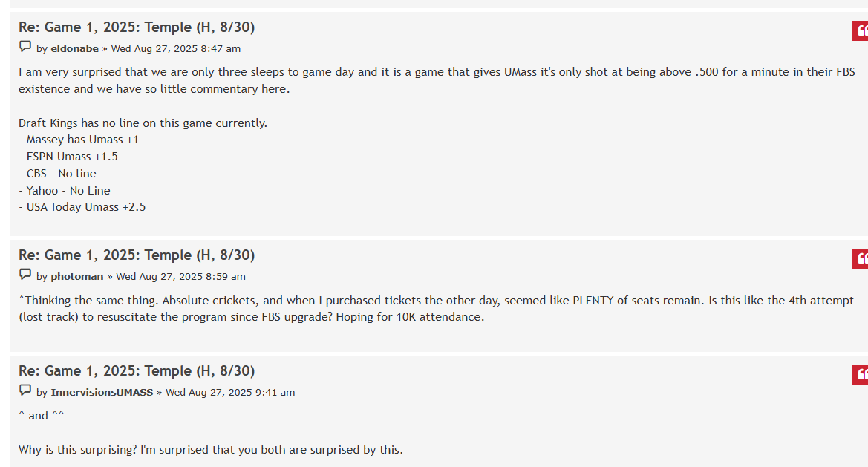Quote photoman's post using the red quote icon
This screenshot has height=467, width=868.
(x=861, y=259)
